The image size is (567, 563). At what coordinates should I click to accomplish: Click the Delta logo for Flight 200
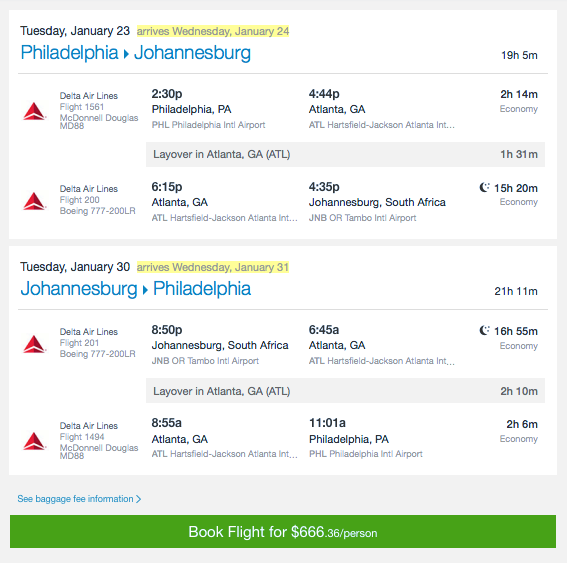[34, 201]
